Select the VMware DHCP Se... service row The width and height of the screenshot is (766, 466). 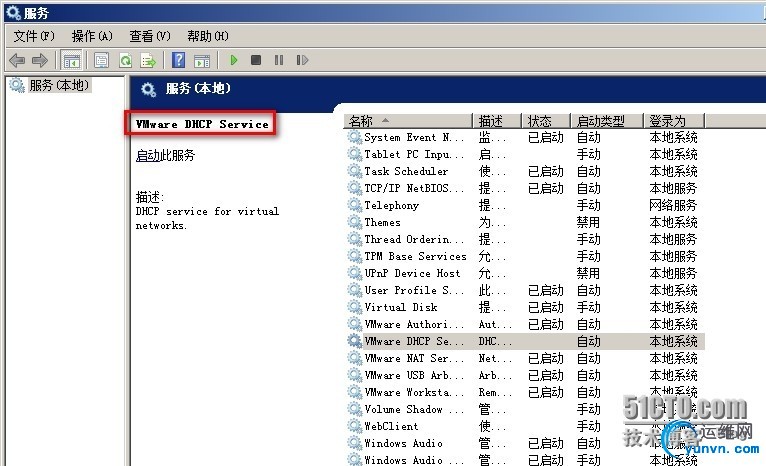(x=524, y=341)
